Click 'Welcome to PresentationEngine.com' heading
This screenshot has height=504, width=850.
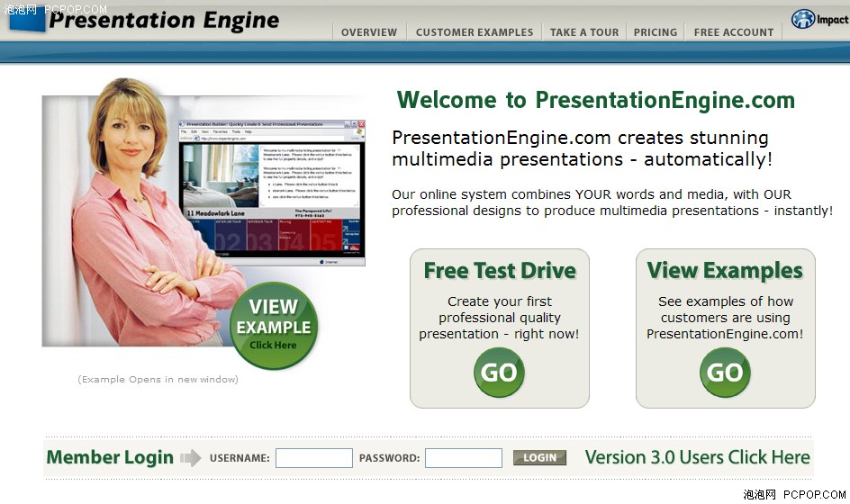pyautogui.click(x=596, y=100)
